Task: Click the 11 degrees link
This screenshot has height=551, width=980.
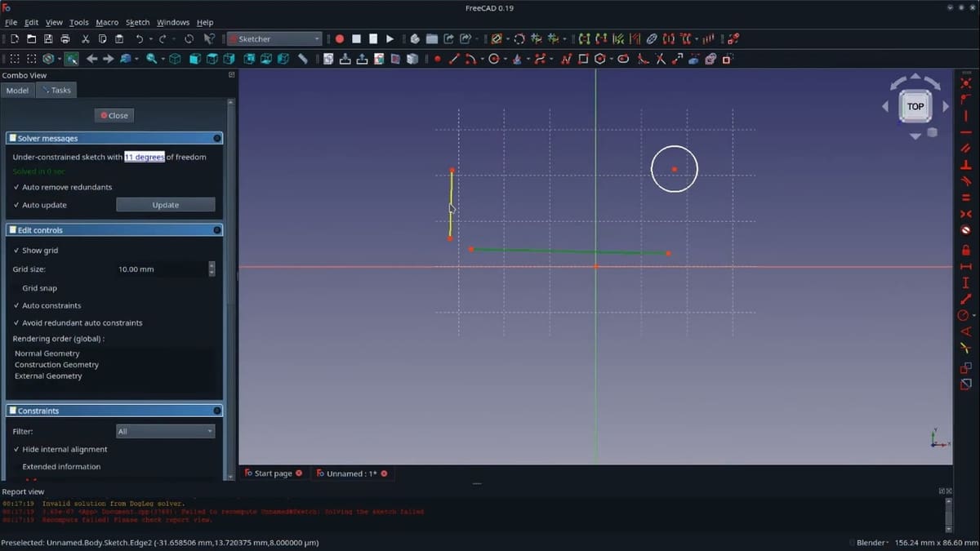Action: (145, 157)
